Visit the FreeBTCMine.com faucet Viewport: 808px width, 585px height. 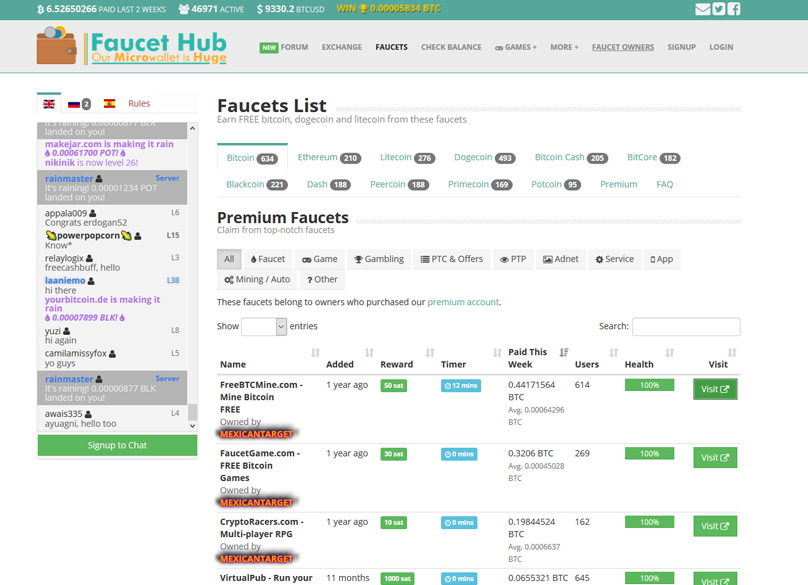(715, 389)
